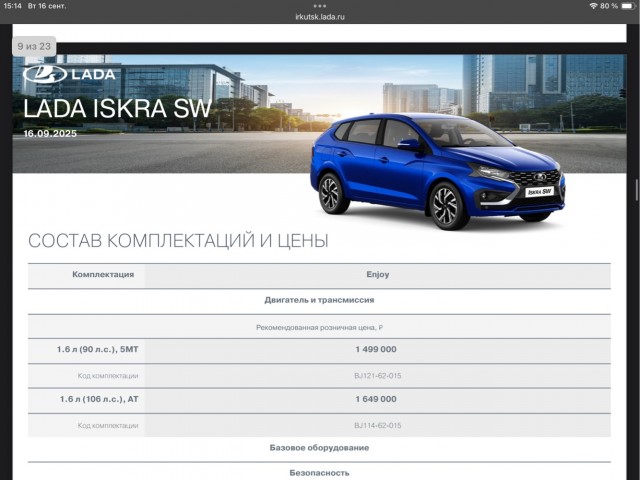The image size is (640, 480).
Task: Tap the clock '15:14' in status bar
Action: [x=12, y=6]
